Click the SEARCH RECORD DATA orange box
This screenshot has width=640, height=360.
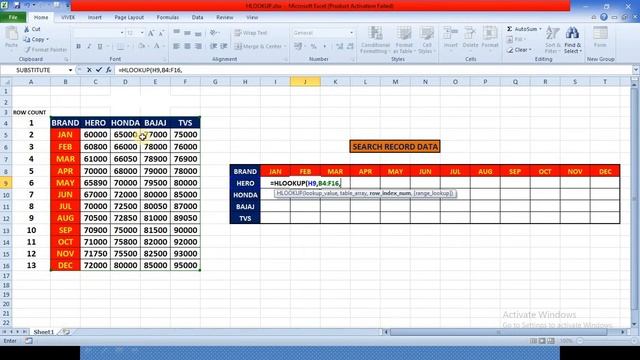[x=395, y=147]
